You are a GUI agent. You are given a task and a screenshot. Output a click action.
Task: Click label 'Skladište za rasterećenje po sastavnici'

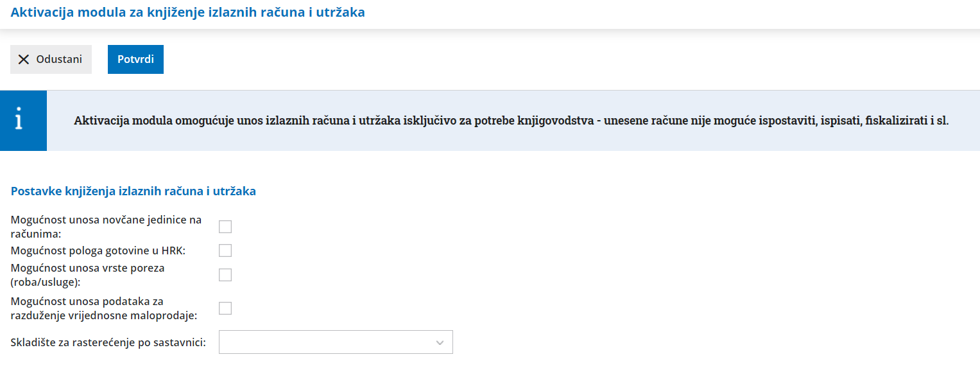[108, 342]
